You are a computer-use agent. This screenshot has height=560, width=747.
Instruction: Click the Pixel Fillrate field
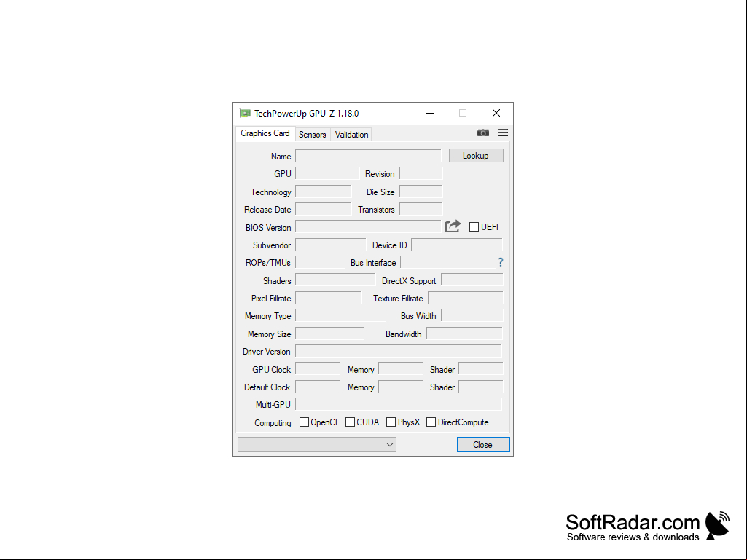(329, 299)
